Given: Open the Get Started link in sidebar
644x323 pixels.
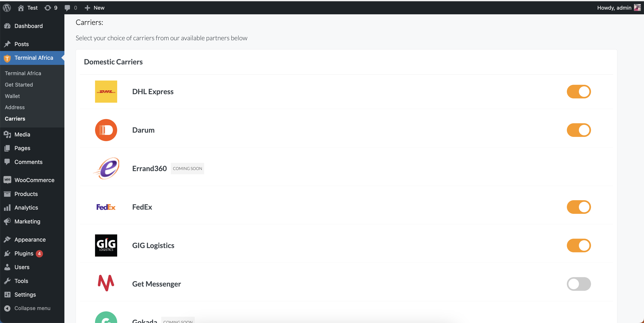Looking at the screenshot, I should pyautogui.click(x=19, y=85).
